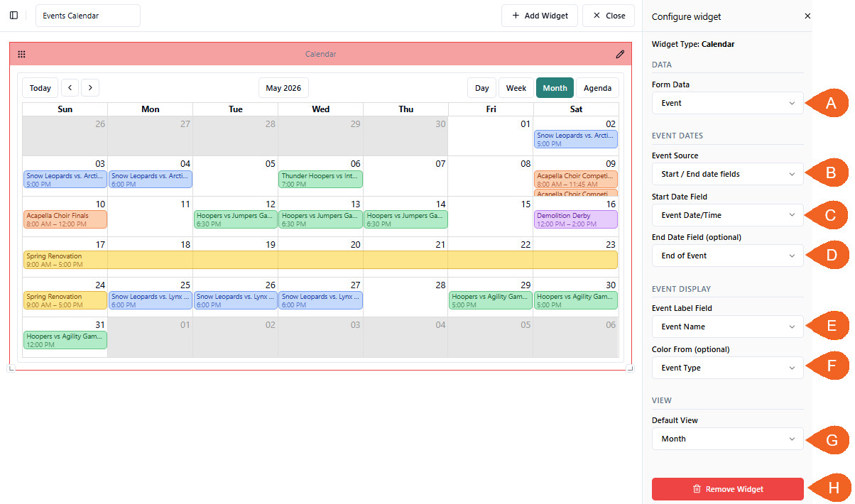Open Hoopers vs Agility event on May 30
Viewport: 855px width, 504px height.
coord(576,300)
